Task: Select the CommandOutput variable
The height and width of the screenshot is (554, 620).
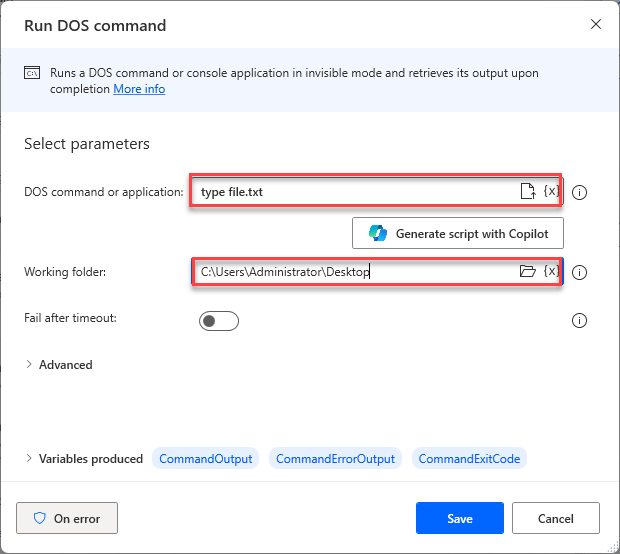Action: point(206,459)
